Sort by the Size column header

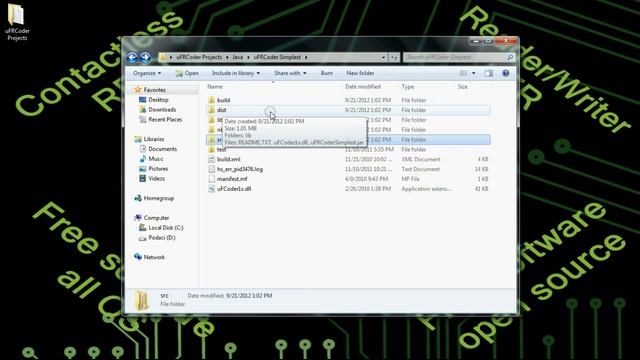click(462, 87)
